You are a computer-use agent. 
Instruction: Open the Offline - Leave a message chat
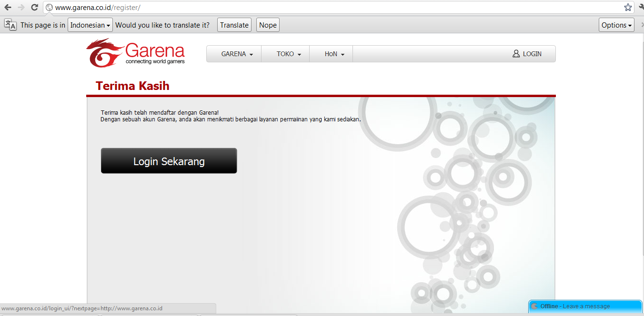click(x=585, y=306)
